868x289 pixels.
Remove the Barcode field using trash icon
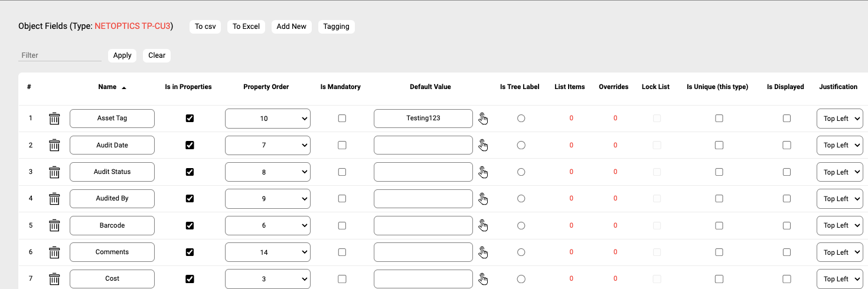[54, 225]
